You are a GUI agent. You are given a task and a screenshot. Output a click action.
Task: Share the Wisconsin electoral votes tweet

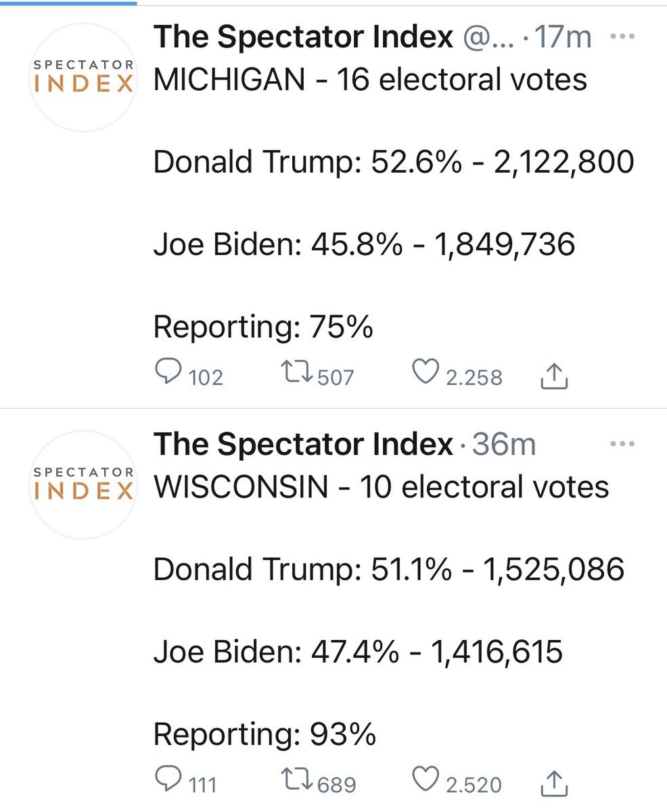554,782
